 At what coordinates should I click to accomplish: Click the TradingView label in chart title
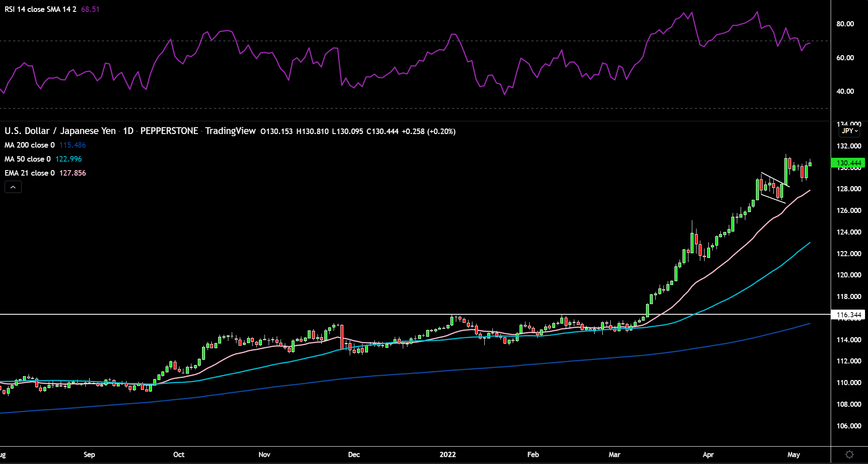pos(230,131)
